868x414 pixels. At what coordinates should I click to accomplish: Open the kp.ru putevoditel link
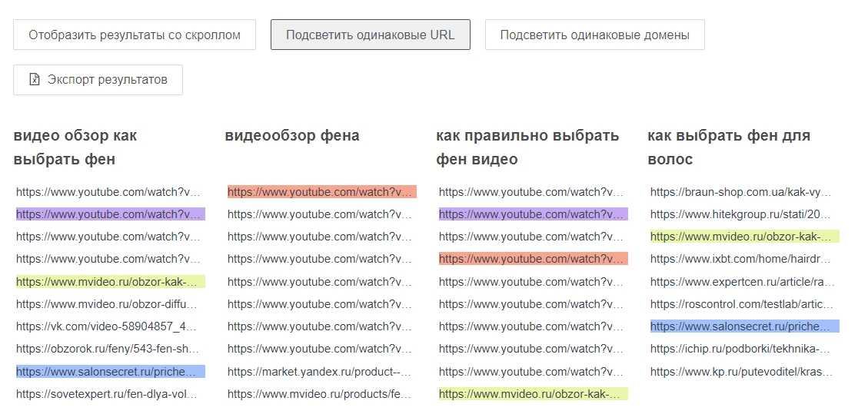(740, 372)
